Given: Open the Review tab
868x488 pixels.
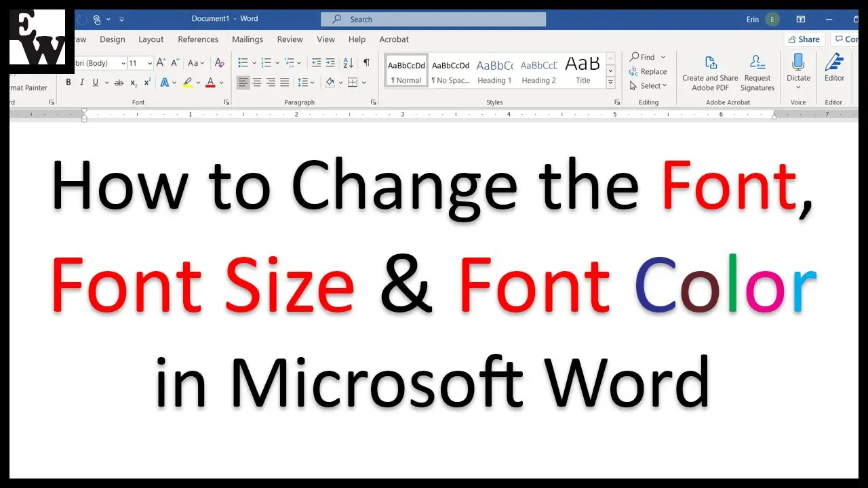Looking at the screenshot, I should tap(290, 39).
